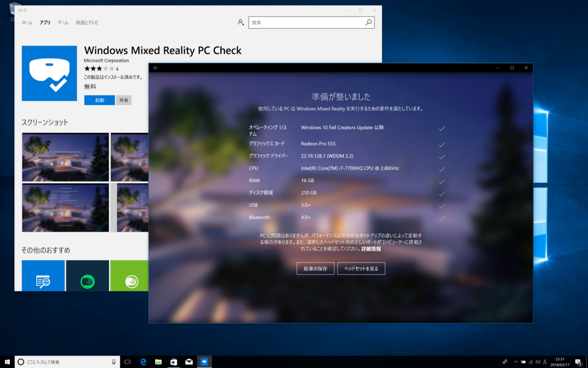Click the Windows Mixed Reality PC Check app logo
Image resolution: width=588 pixels, height=368 pixels.
pyautogui.click(x=49, y=73)
